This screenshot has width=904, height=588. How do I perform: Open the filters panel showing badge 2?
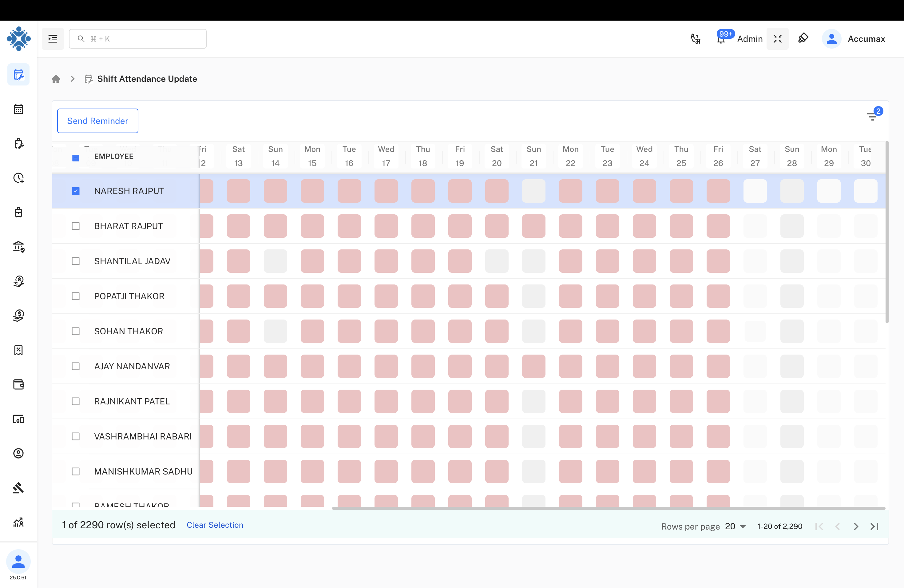872,116
